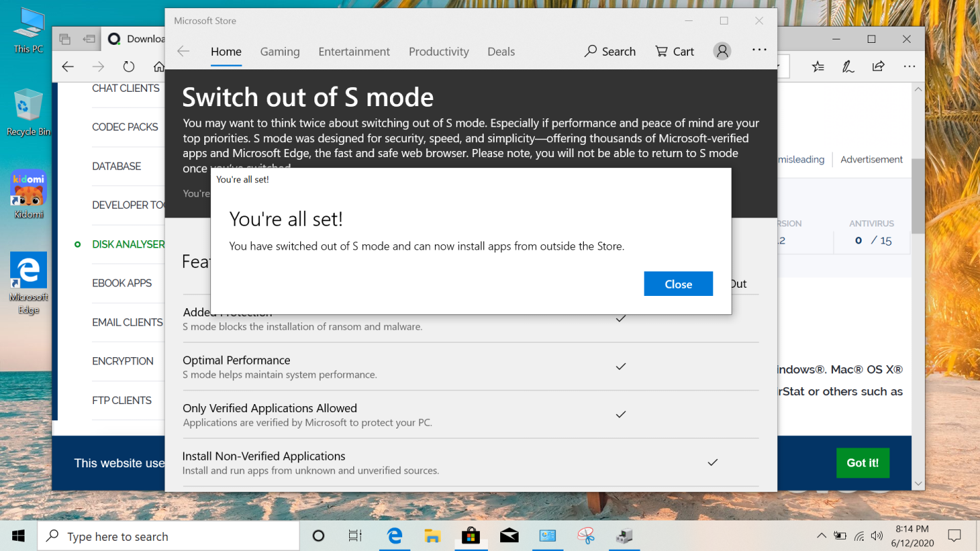980x551 pixels.
Task: Click the Share icon in Edge toolbar
Action: (x=878, y=66)
